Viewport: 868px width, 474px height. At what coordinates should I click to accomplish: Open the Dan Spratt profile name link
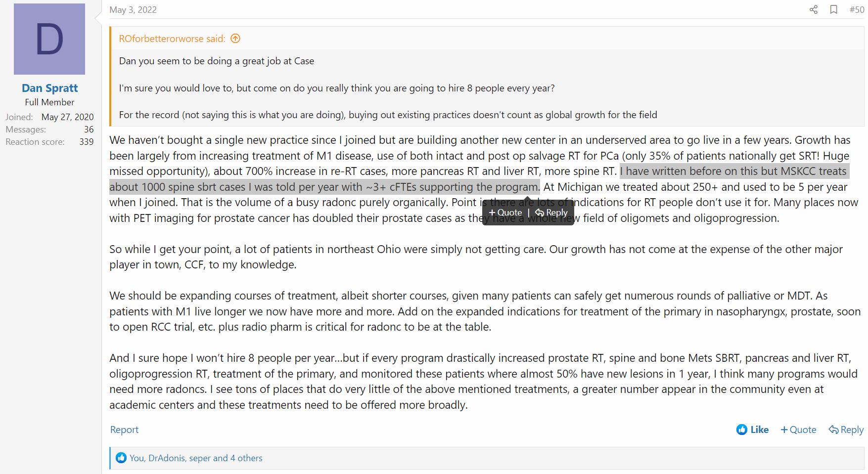pos(49,88)
